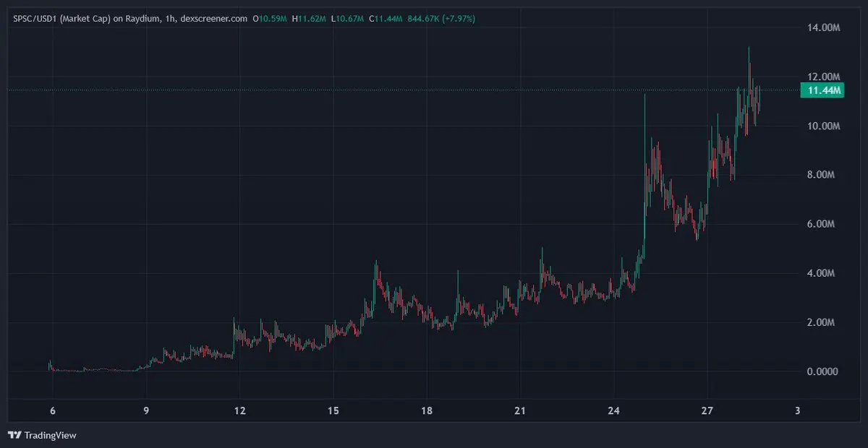
Task: Select the 10.00M price axis label
Action: tap(824, 126)
